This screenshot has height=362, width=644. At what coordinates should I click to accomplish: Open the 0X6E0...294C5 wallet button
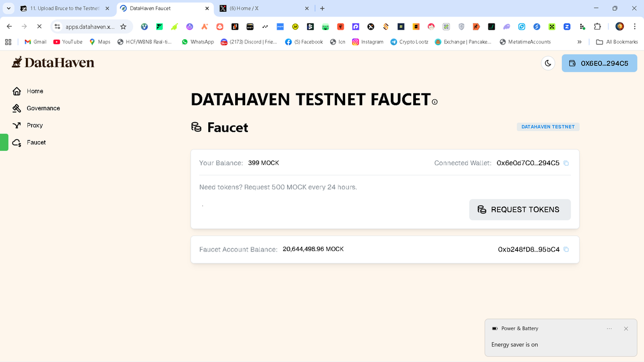pyautogui.click(x=599, y=63)
